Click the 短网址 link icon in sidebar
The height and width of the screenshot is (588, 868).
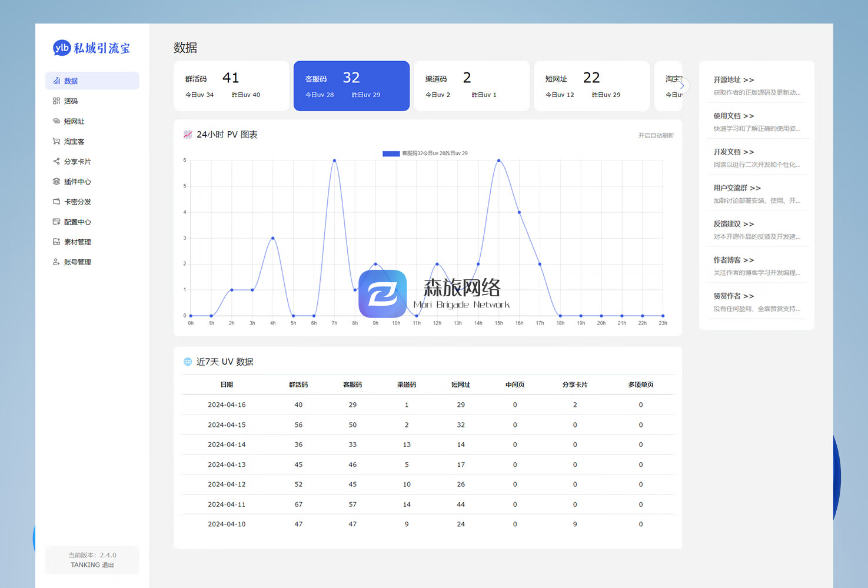pos(56,121)
